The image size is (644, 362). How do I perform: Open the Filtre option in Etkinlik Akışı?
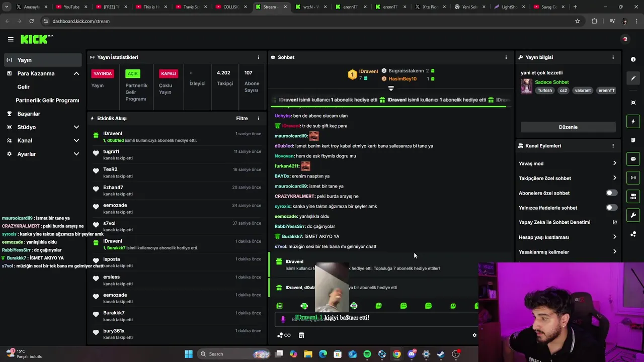(x=242, y=118)
